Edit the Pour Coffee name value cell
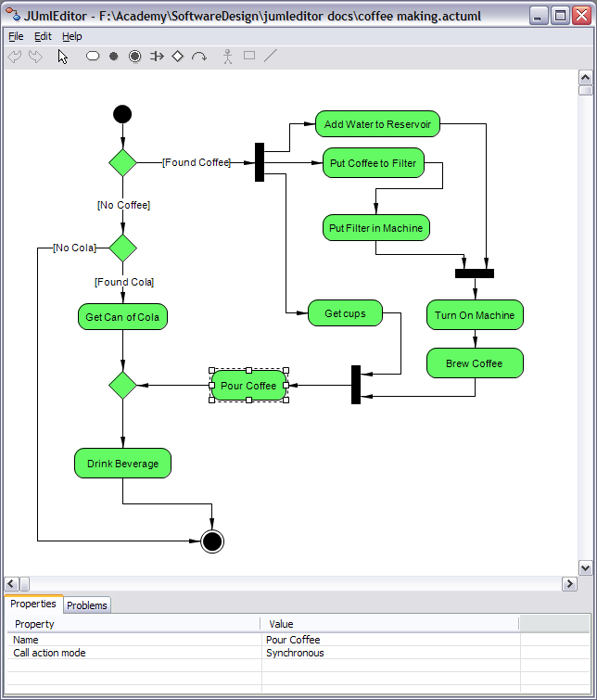The image size is (597, 700). [390, 640]
